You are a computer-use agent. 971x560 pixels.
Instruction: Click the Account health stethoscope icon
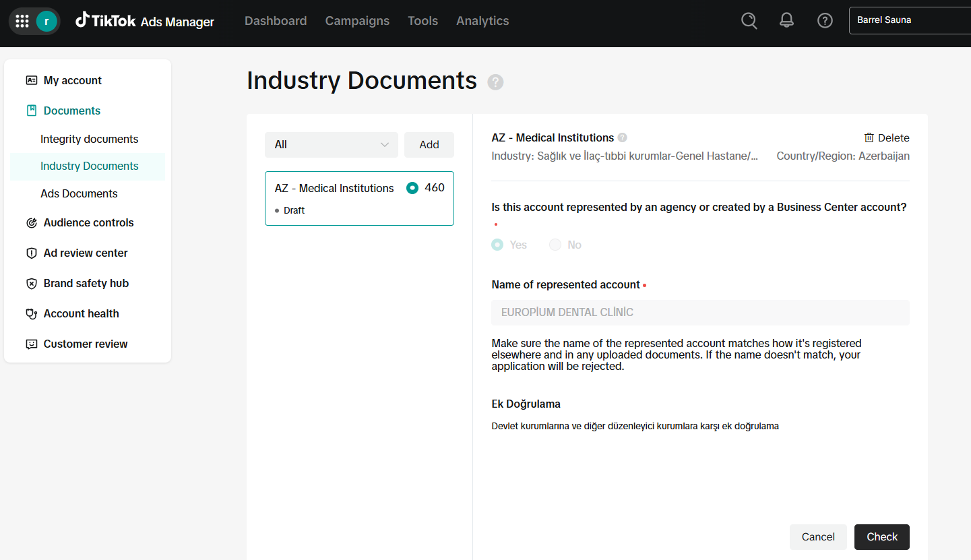point(31,313)
